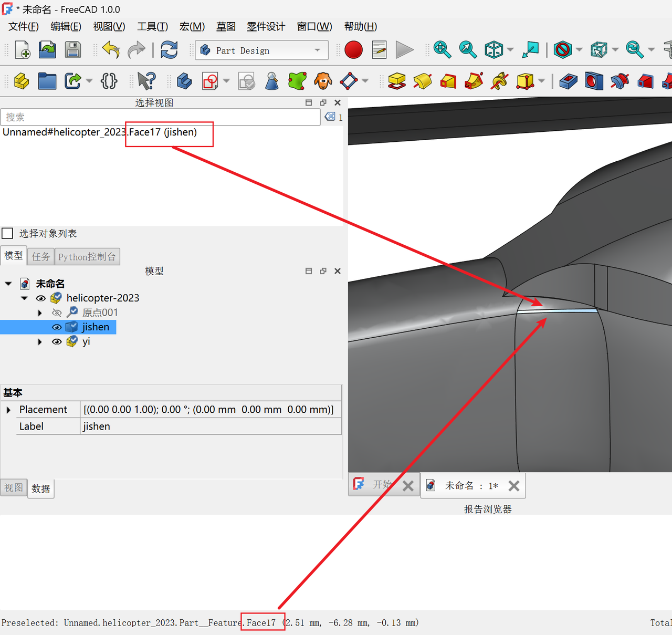Enable the 选择对象列表 checkbox
Viewport: 672px width, 635px height.
point(8,233)
